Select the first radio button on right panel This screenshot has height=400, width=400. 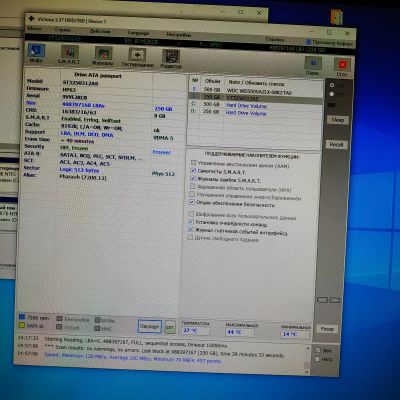pos(332,85)
